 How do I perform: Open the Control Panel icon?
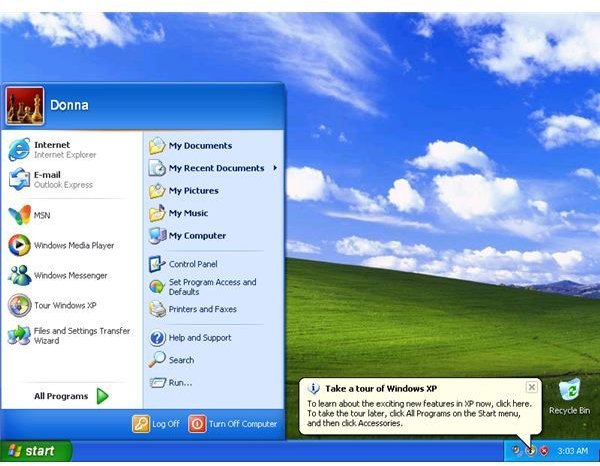click(157, 264)
